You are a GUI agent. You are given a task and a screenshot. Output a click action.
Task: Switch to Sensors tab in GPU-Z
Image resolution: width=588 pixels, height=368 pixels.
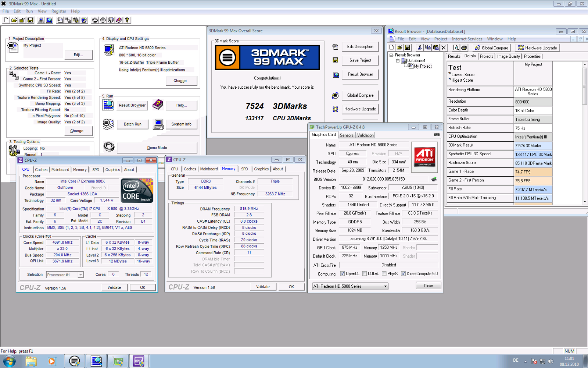tap(346, 135)
